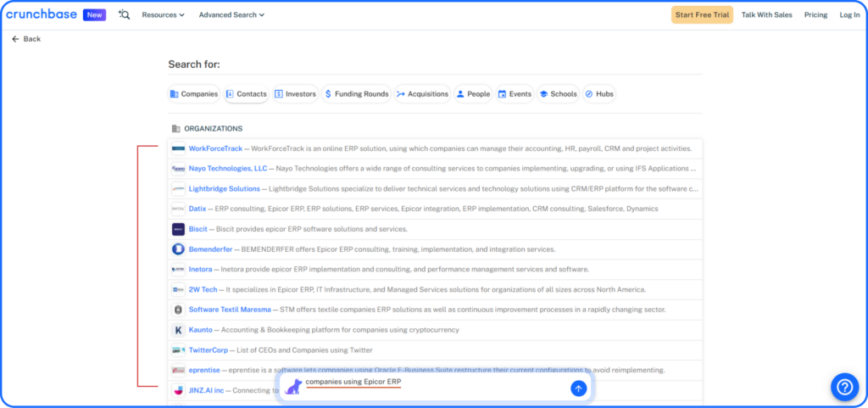Viewport: 868px width, 408px height.
Task: Open JINZ.AI inc result
Action: 207,390
